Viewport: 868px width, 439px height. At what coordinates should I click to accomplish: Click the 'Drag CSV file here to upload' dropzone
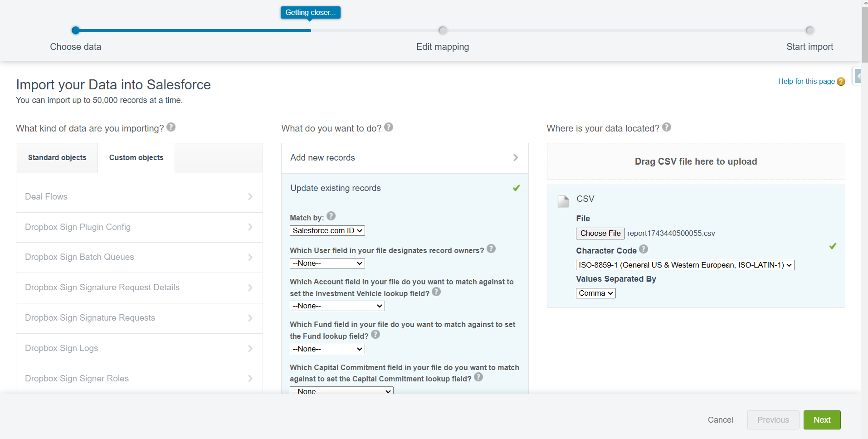[x=696, y=161]
